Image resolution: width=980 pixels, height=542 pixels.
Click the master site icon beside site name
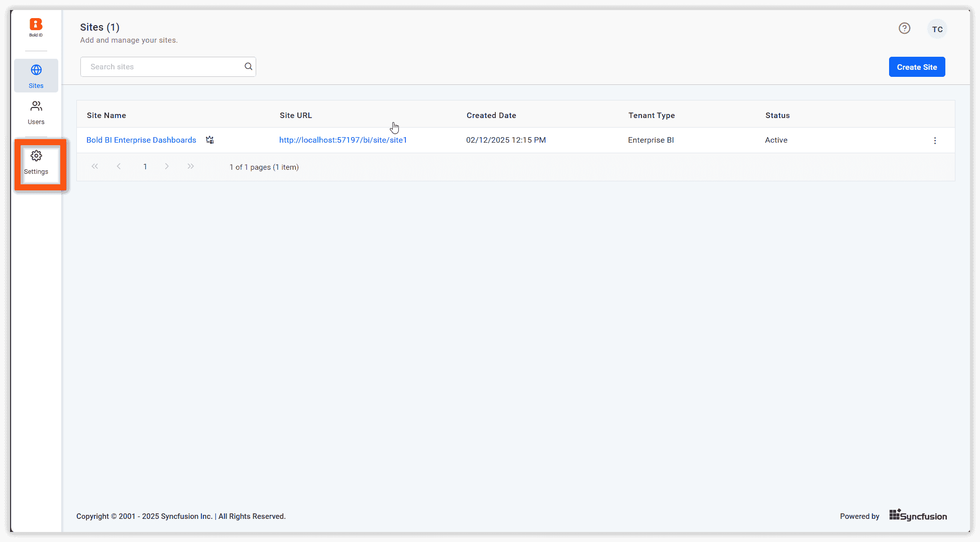point(210,140)
